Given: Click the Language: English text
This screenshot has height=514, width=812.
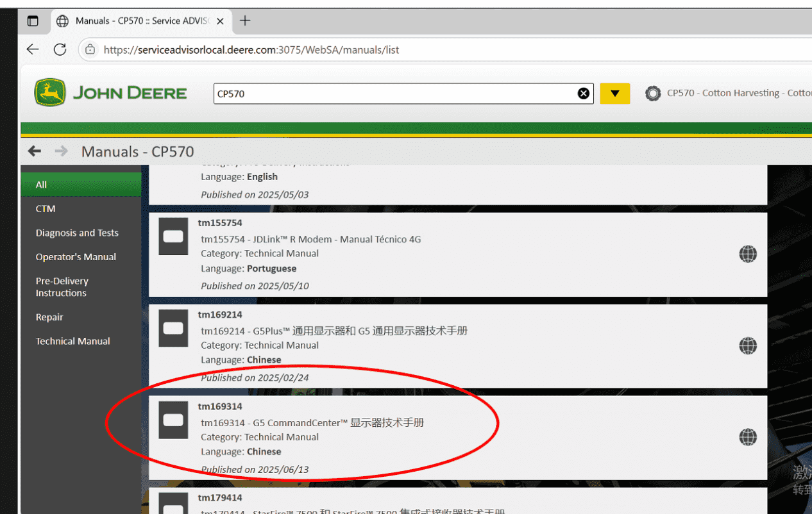Looking at the screenshot, I should tap(239, 177).
